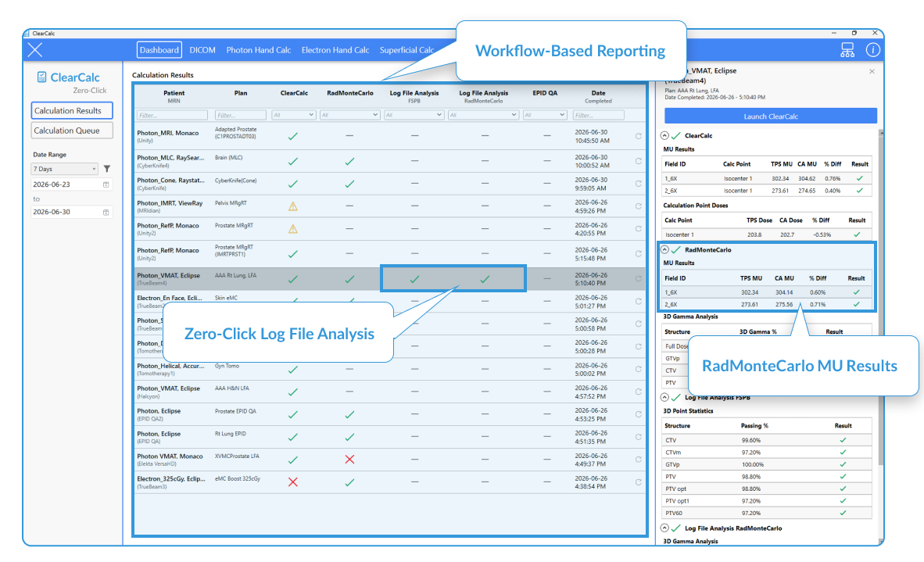This screenshot has width=924, height=562.
Task: Click ClearCalc warning icon for Photon_IMRT, ViewRay
Action: (293, 206)
